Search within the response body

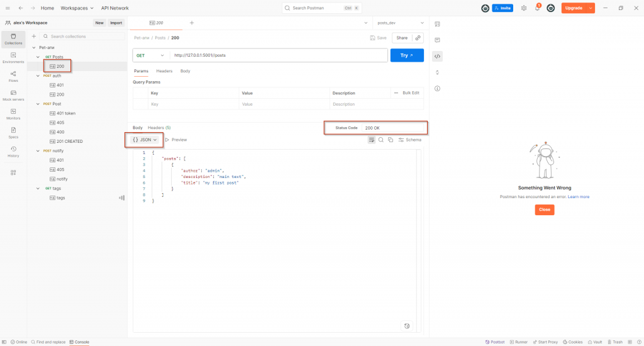(x=380, y=140)
